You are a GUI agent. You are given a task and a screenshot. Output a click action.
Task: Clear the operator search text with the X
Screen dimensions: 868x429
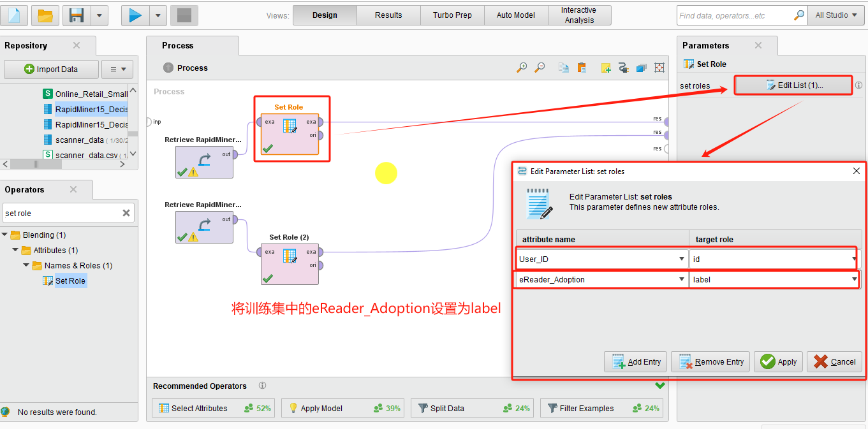point(126,213)
